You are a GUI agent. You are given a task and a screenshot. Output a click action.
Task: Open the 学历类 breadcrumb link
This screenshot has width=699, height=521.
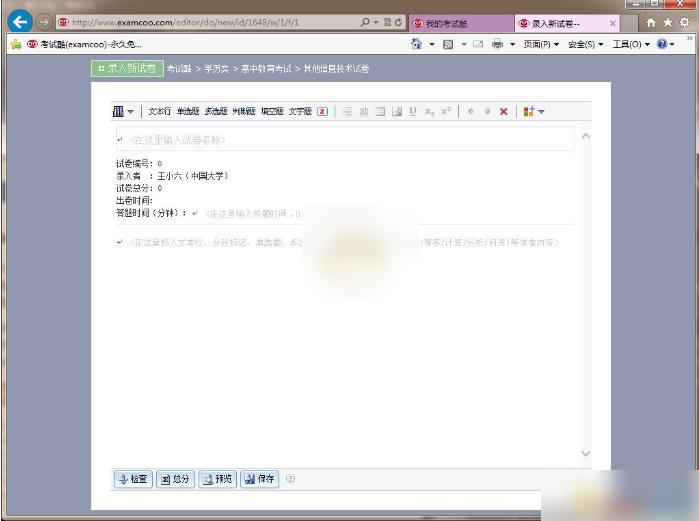tap(216, 69)
